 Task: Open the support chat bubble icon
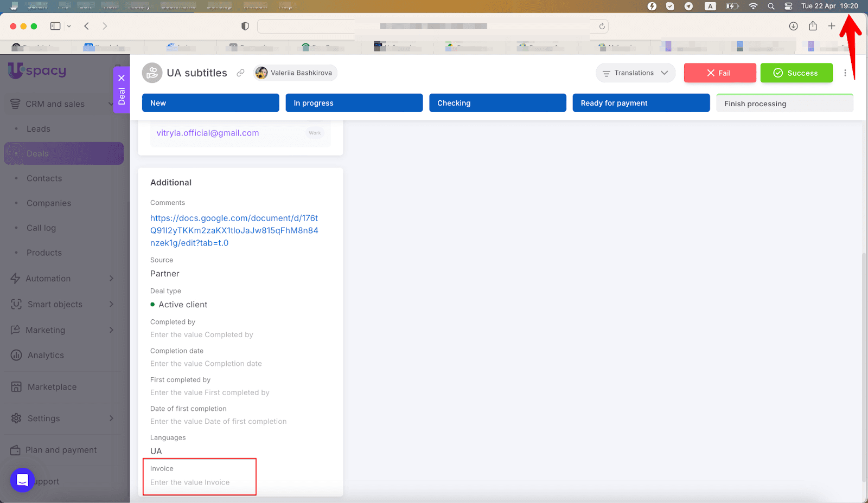(x=22, y=480)
